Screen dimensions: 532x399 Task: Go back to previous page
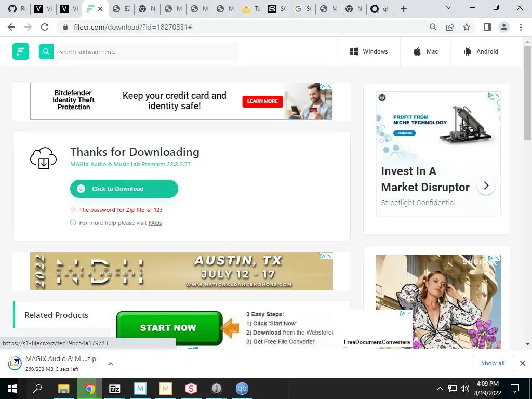(x=11, y=27)
